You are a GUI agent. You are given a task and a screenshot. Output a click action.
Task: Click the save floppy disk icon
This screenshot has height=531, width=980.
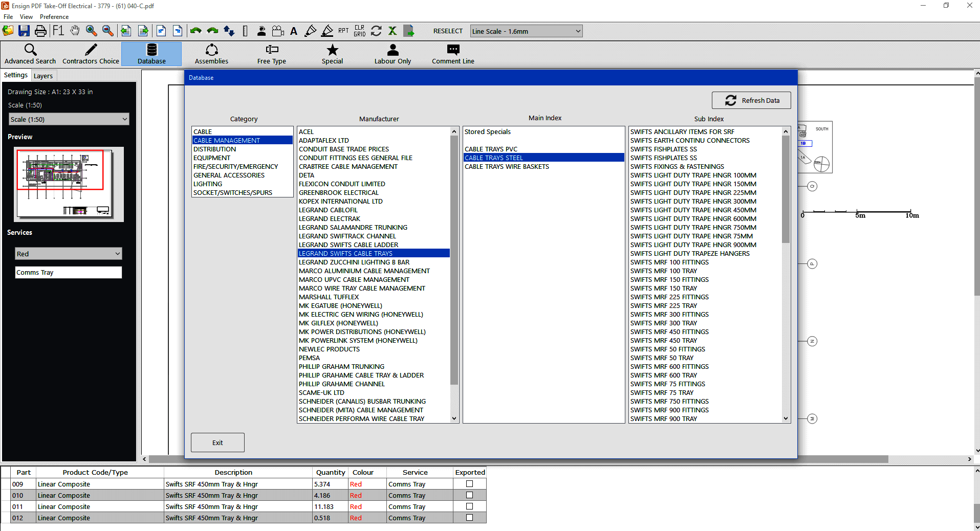[24, 31]
